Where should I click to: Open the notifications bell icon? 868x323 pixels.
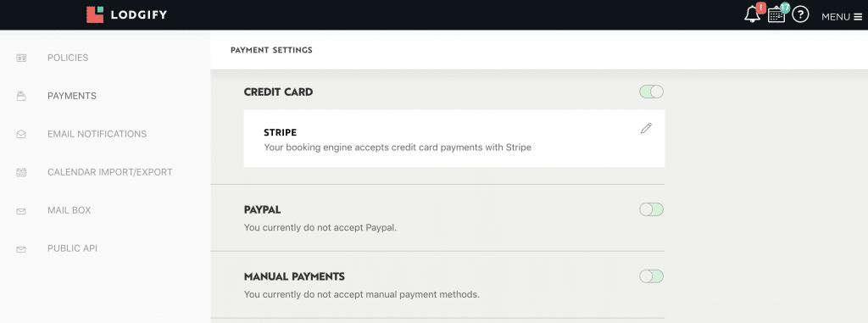click(752, 15)
